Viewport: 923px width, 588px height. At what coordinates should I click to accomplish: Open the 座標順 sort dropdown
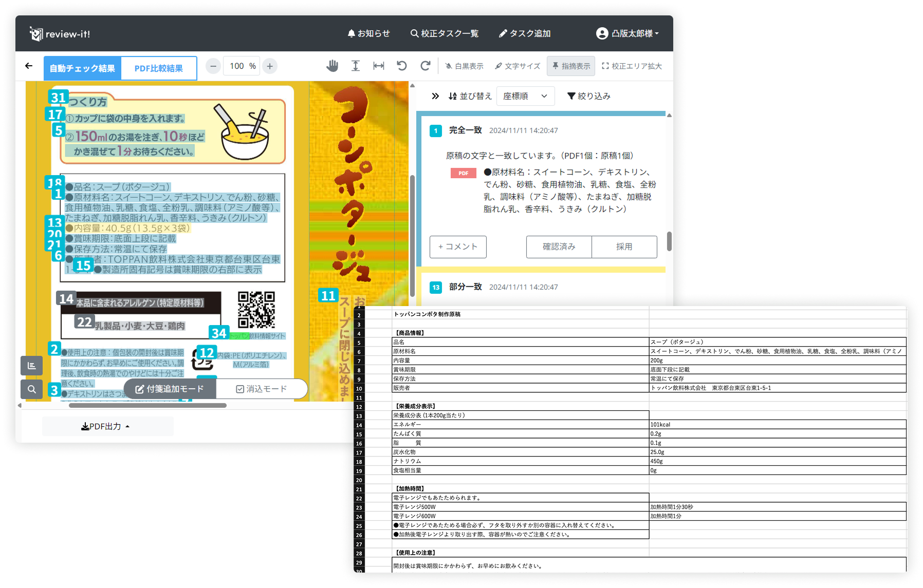525,96
